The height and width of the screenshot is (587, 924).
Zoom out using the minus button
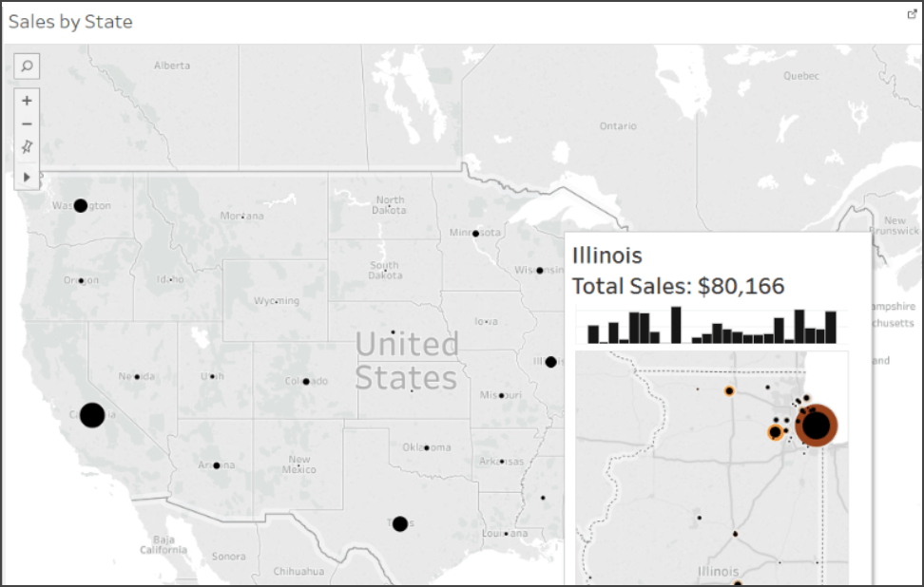pos(27,123)
